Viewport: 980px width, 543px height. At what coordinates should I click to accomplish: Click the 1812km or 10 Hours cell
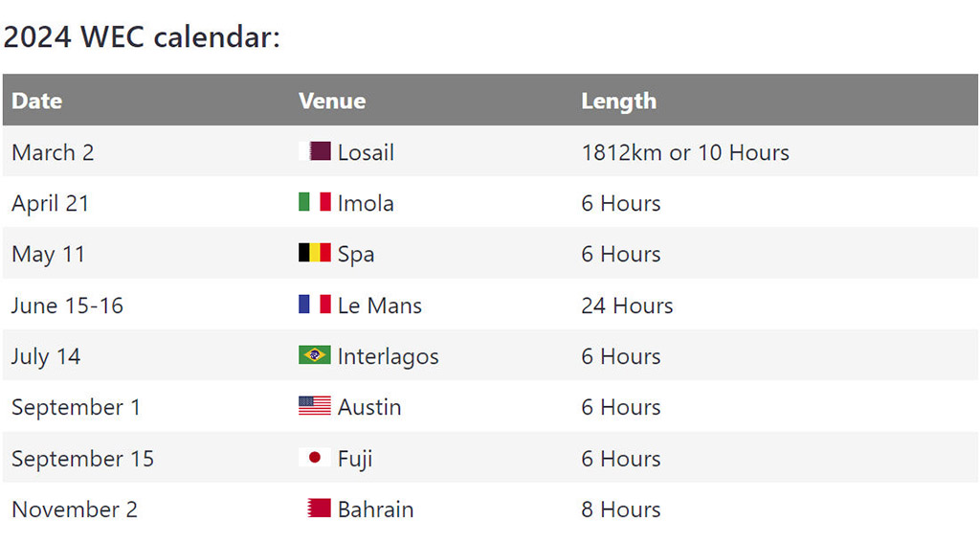[685, 152]
